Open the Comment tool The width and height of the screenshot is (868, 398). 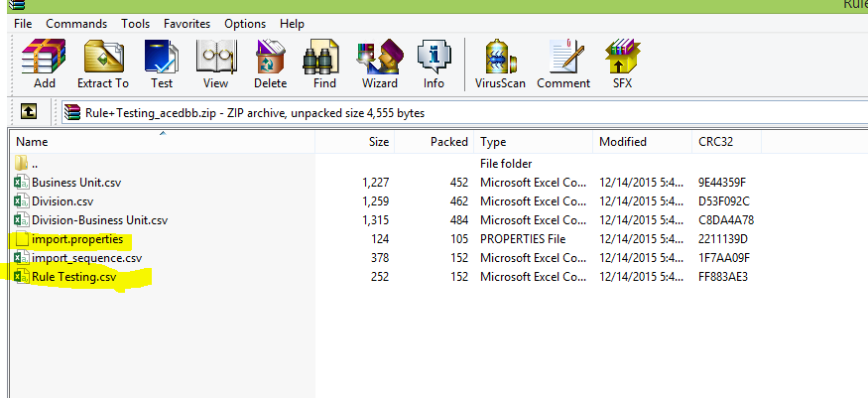coord(563,65)
